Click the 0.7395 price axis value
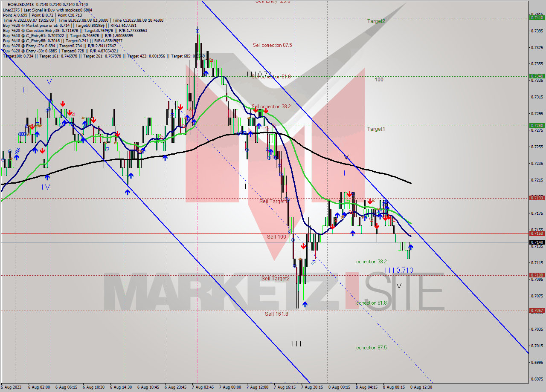This screenshot has width=546, height=392. [537, 31]
